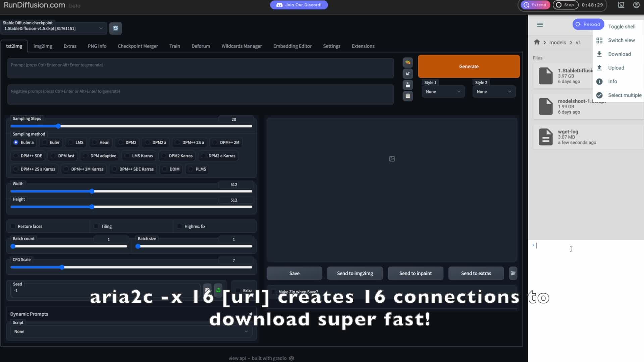The image size is (644, 362).
Task: Click the Reload button in file browser
Action: (x=588, y=24)
